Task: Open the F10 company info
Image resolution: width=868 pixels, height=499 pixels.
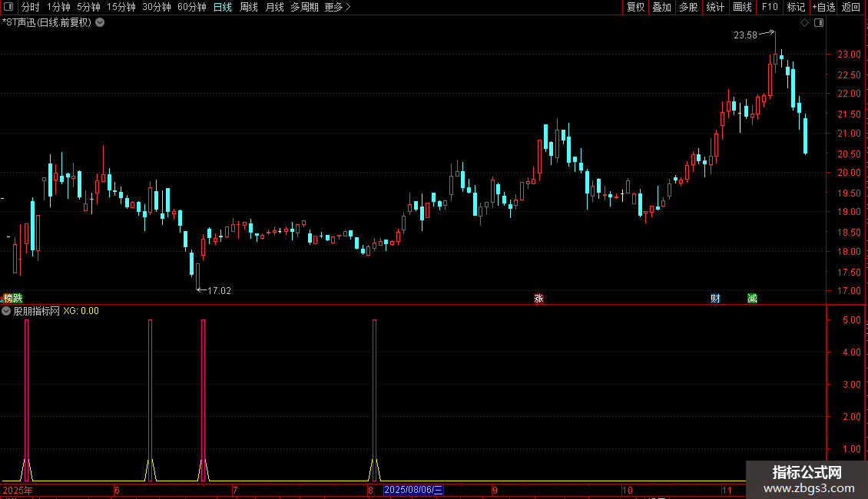Action: (x=770, y=7)
